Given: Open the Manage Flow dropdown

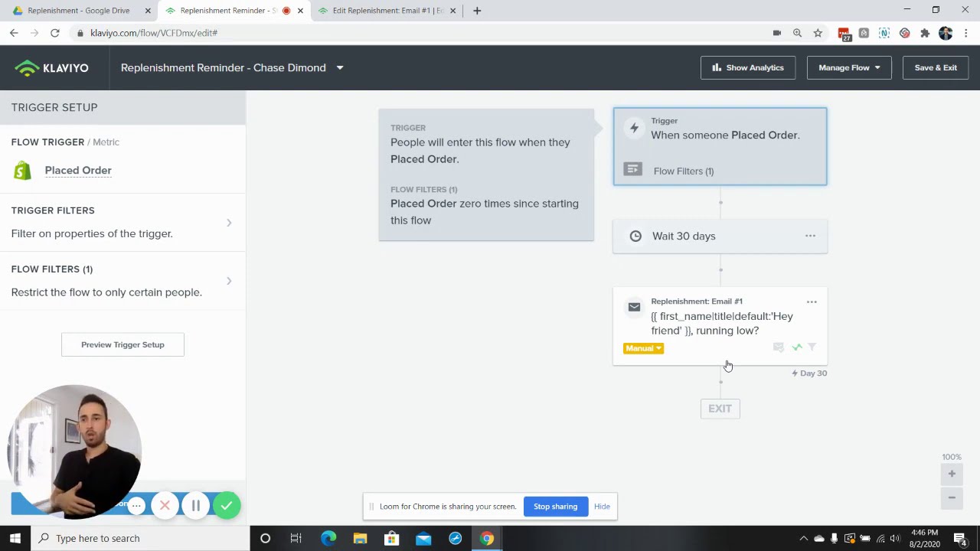Looking at the screenshot, I should tap(848, 68).
